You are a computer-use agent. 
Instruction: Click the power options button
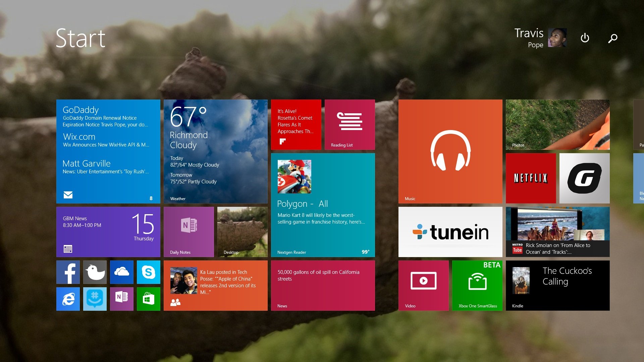click(x=585, y=38)
